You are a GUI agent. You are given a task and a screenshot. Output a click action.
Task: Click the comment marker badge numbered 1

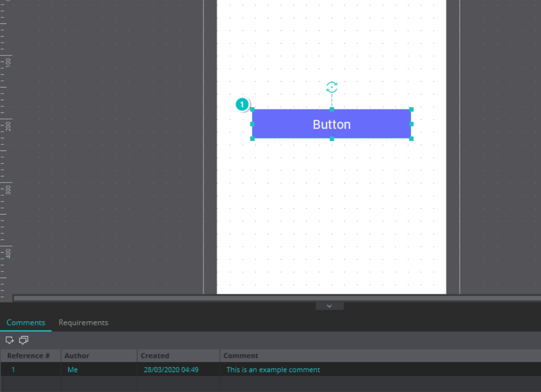tap(243, 105)
